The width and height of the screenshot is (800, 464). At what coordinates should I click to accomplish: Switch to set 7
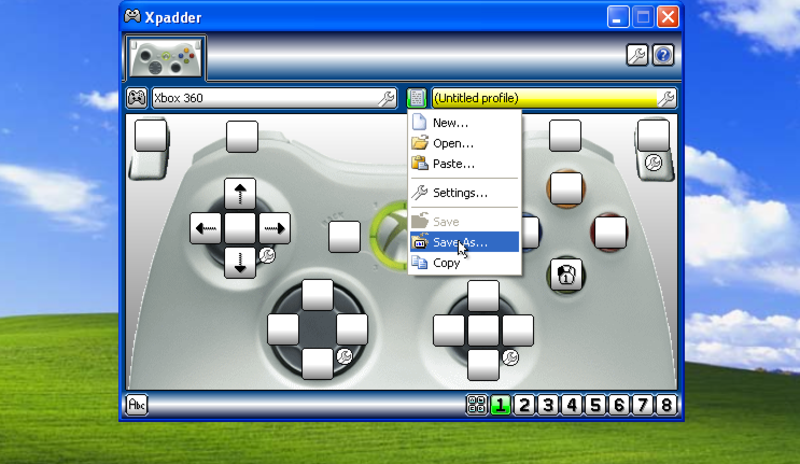point(642,405)
